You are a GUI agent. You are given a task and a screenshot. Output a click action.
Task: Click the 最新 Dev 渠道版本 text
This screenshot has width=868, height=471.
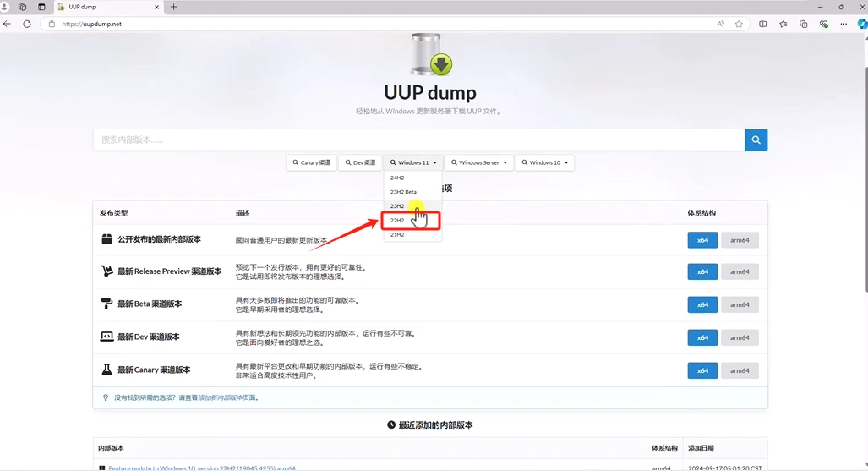click(x=149, y=337)
